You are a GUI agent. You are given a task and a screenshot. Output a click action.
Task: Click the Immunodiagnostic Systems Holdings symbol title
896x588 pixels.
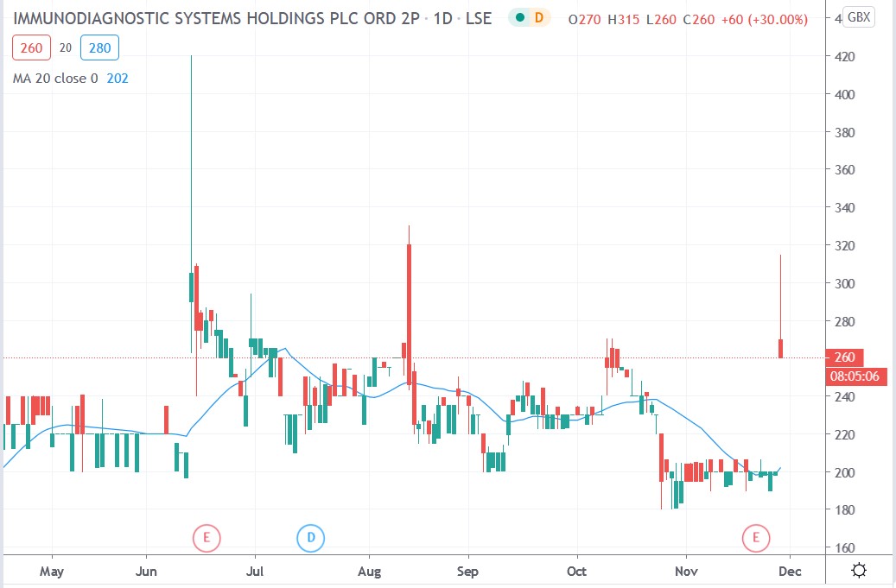[x=217, y=18]
